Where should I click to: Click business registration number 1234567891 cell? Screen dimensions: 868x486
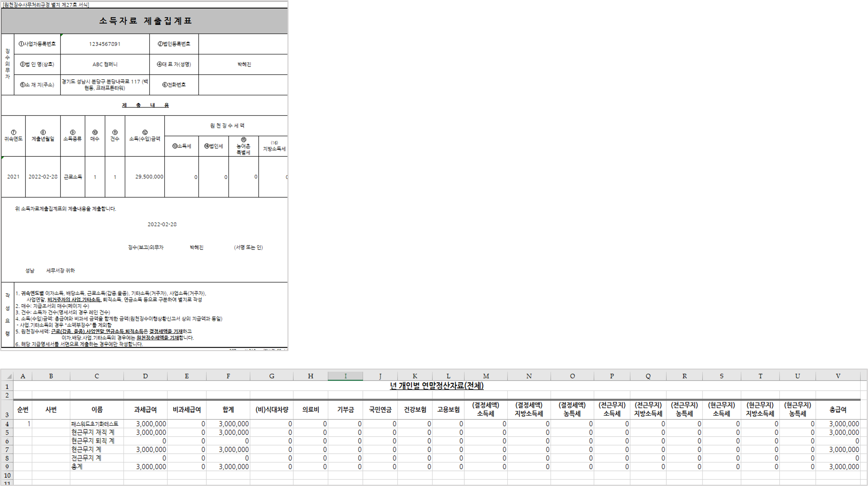[105, 44]
